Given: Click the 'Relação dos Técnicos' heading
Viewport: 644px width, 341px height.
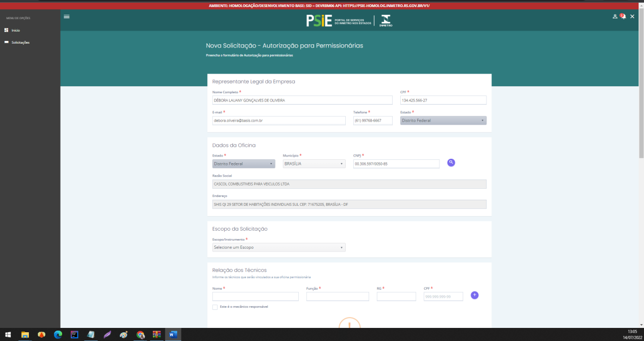Looking at the screenshot, I should pyautogui.click(x=239, y=270).
